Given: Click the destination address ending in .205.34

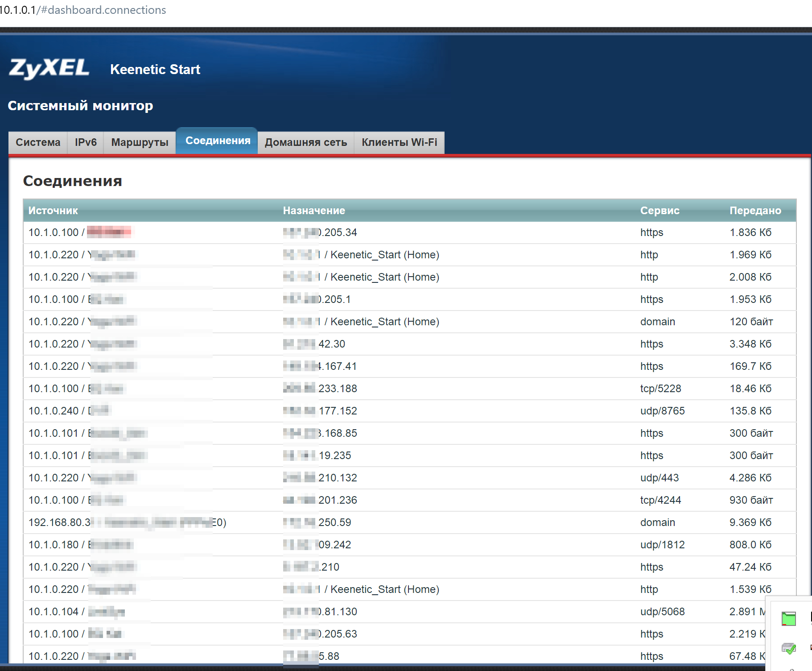Looking at the screenshot, I should pos(320,232).
